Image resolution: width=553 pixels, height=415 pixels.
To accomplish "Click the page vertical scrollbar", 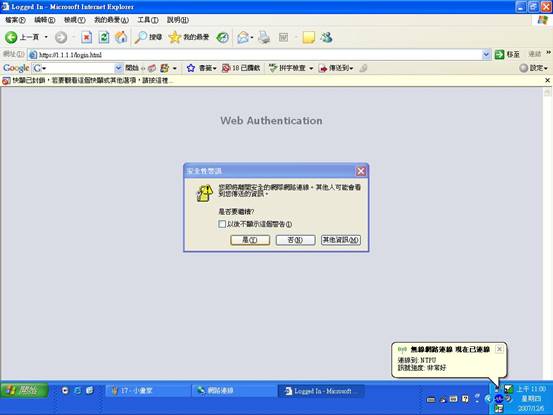I will click(x=547, y=233).
